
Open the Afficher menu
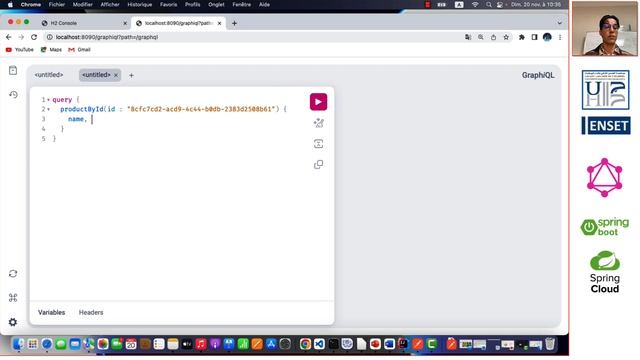coord(110,4)
